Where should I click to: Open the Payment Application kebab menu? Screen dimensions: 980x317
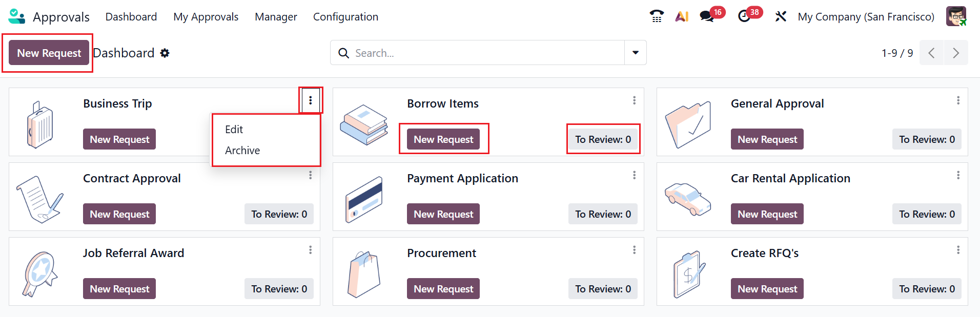(x=634, y=175)
